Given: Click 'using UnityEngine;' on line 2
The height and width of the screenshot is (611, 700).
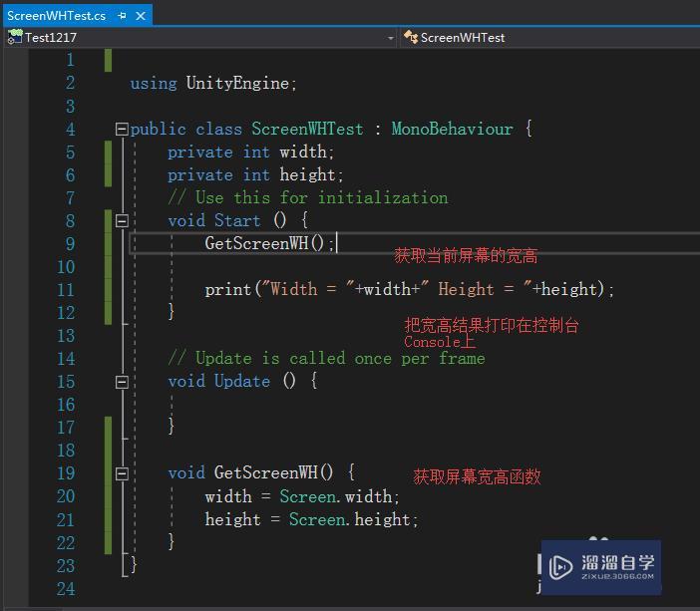Looking at the screenshot, I should [x=213, y=84].
